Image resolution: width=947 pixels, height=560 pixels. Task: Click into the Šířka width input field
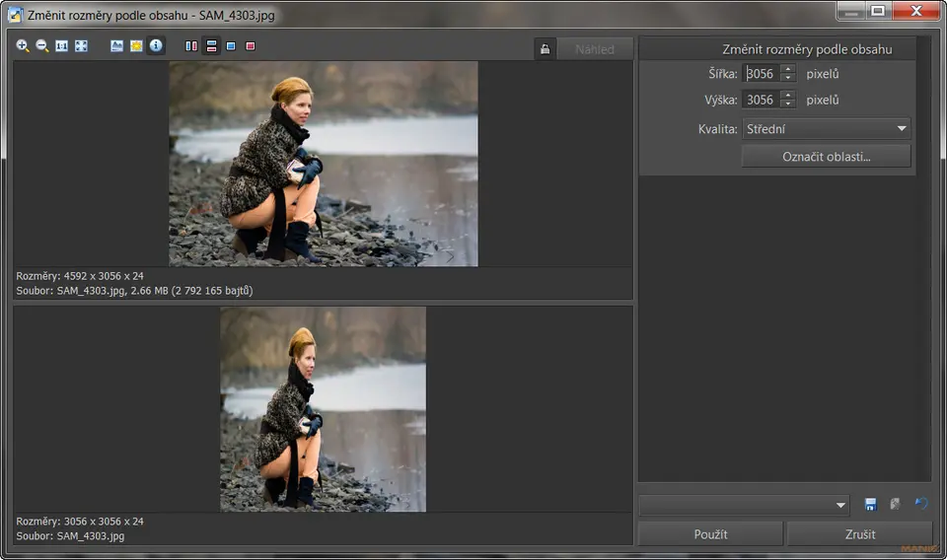click(761, 74)
